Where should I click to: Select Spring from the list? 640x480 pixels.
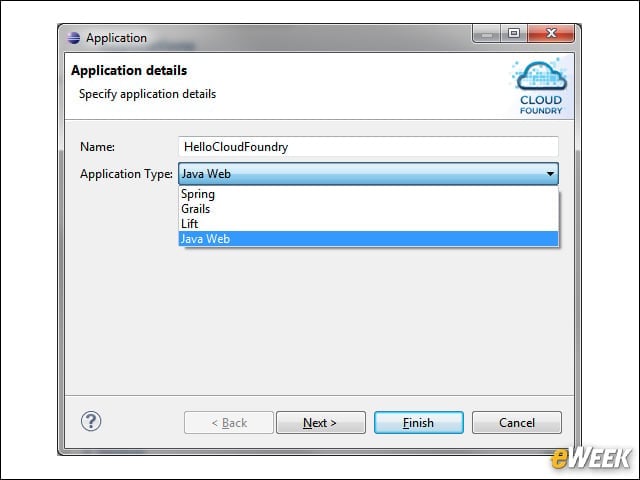(368, 194)
